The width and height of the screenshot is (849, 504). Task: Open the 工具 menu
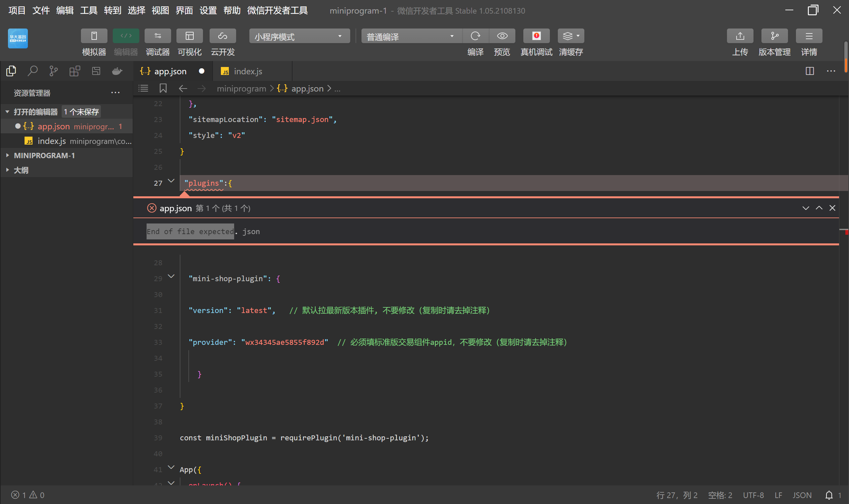pyautogui.click(x=89, y=11)
